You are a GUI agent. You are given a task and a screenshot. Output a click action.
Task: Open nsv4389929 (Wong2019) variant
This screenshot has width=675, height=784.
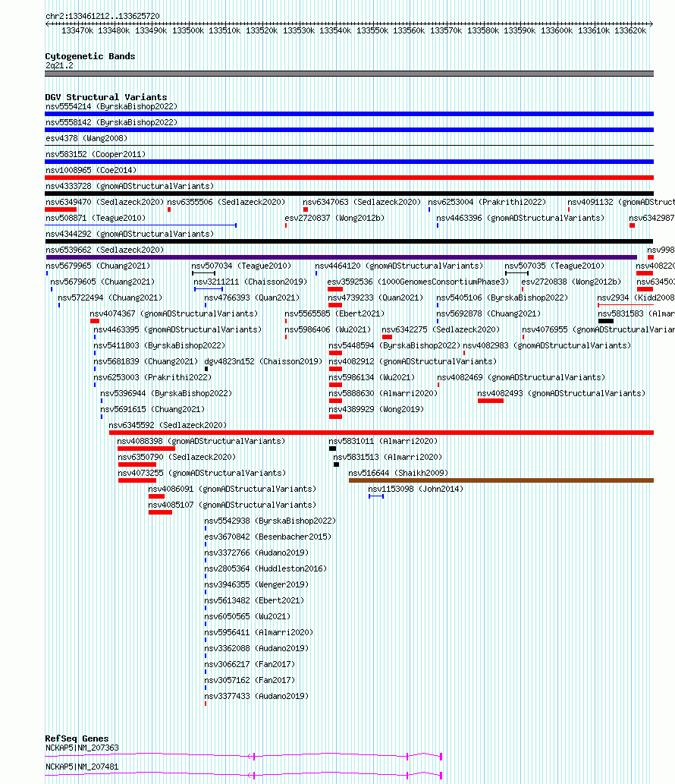376,410
